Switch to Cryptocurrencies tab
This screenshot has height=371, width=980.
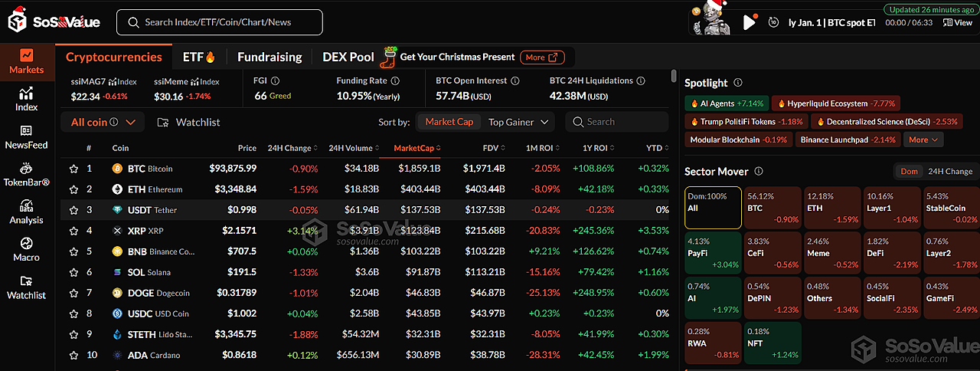tap(114, 57)
